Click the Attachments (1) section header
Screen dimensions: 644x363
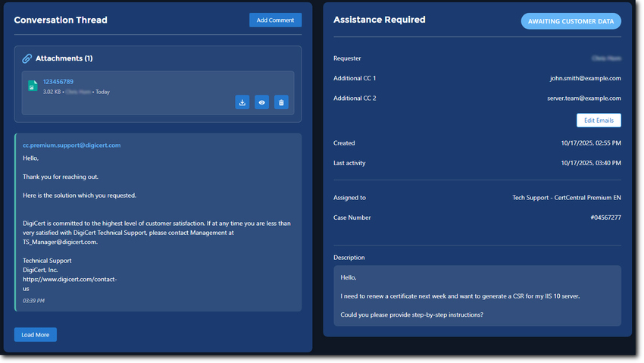(64, 58)
